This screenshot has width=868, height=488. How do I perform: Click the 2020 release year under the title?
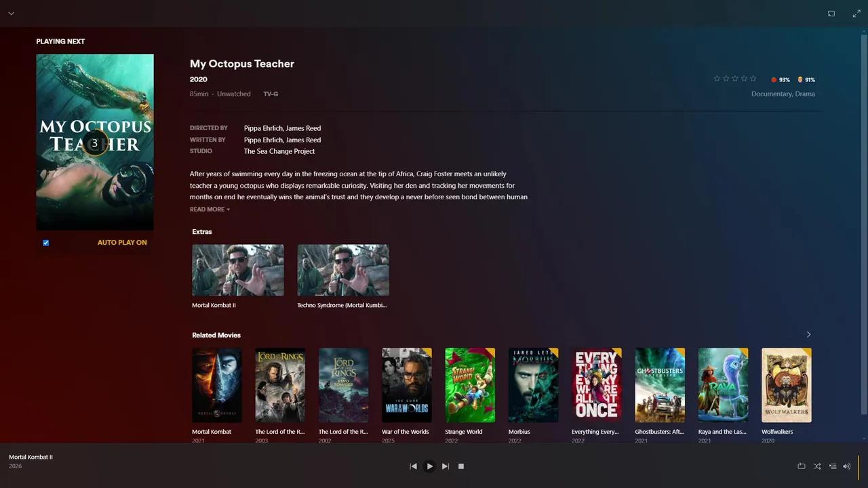coord(199,79)
